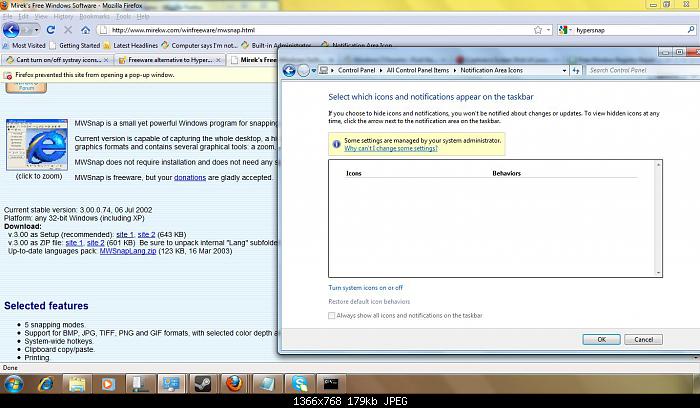
Task: Download v.3.00 ZIP file from site 1
Action: pos(74,243)
